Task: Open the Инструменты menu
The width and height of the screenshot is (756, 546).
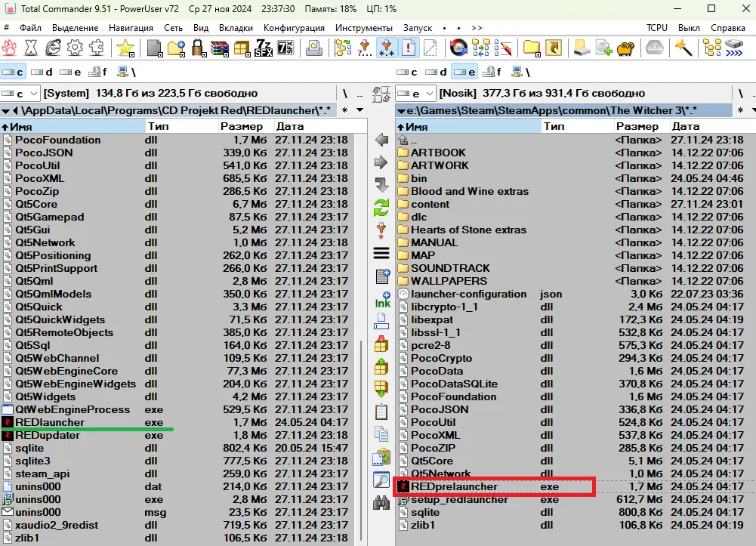Action: (364, 28)
